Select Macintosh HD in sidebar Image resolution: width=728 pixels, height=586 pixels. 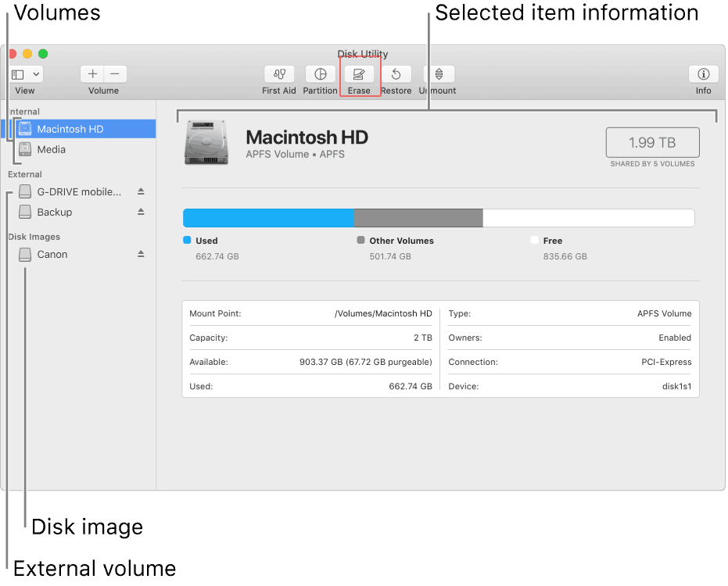click(x=79, y=129)
